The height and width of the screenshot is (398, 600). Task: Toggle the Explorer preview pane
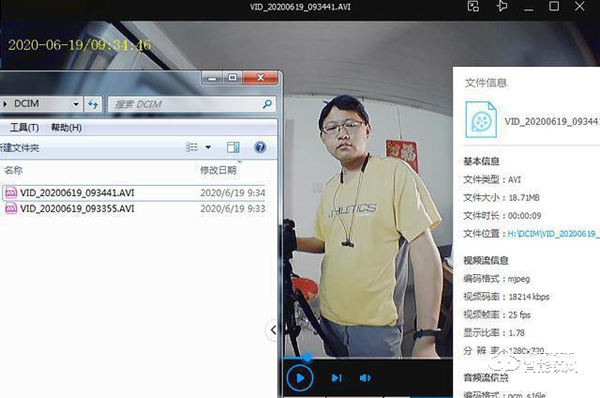(233, 147)
